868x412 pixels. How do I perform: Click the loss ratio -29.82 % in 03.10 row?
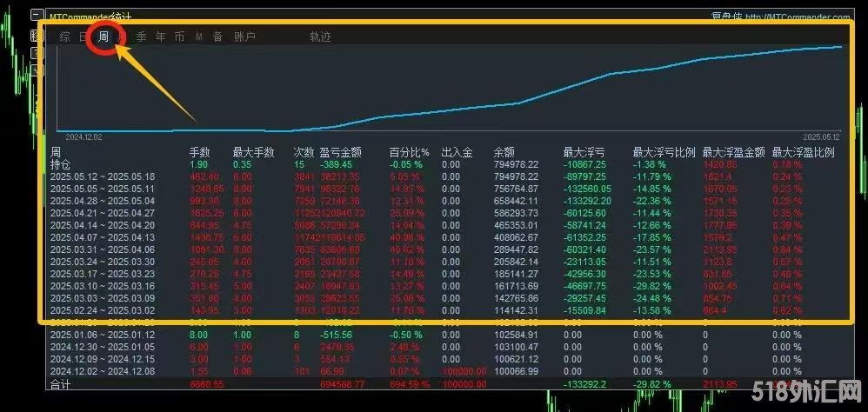pyautogui.click(x=652, y=287)
